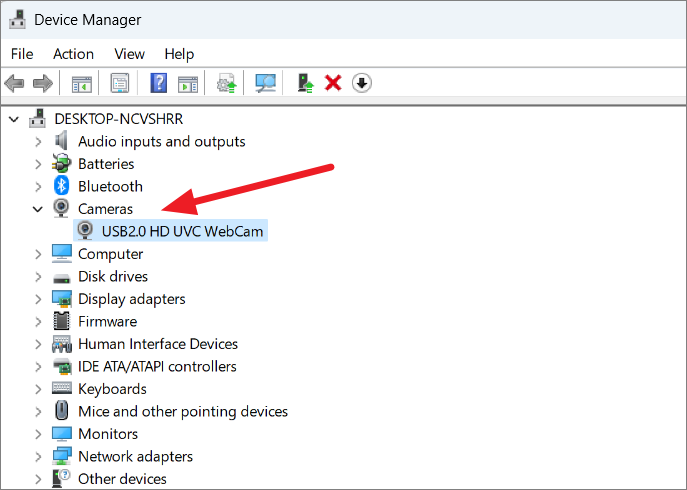Click the Enable device green arrow icon

point(305,83)
